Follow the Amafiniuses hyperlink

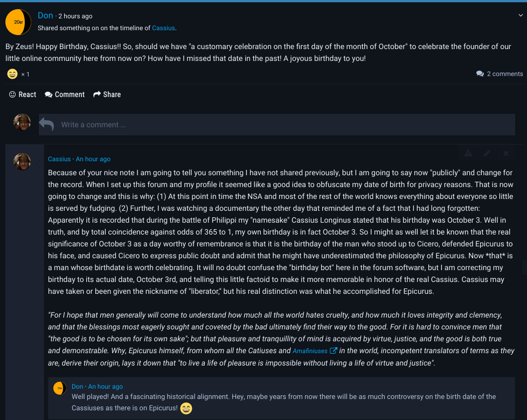(310, 350)
